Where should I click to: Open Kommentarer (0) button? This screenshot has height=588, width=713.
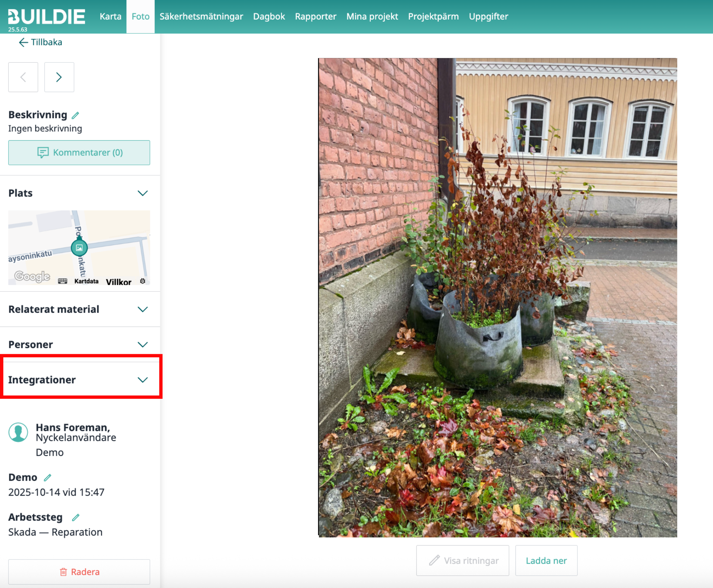coord(79,152)
